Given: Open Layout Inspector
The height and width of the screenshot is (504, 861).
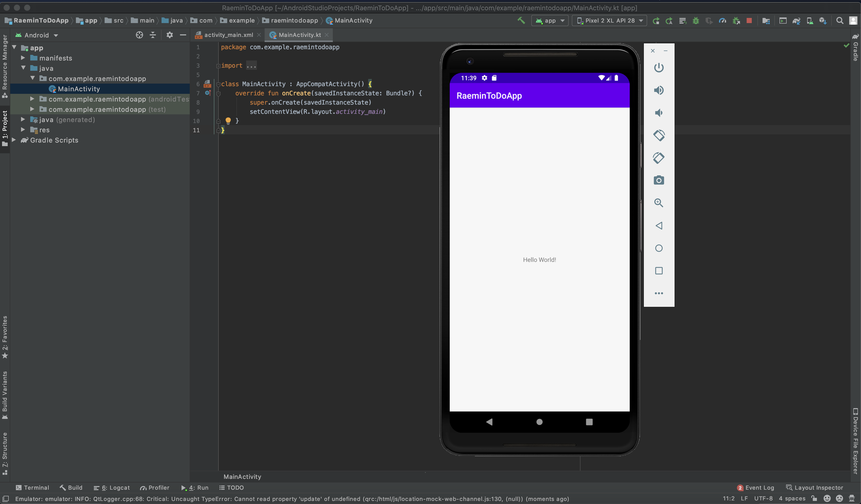Looking at the screenshot, I should pyautogui.click(x=815, y=488).
